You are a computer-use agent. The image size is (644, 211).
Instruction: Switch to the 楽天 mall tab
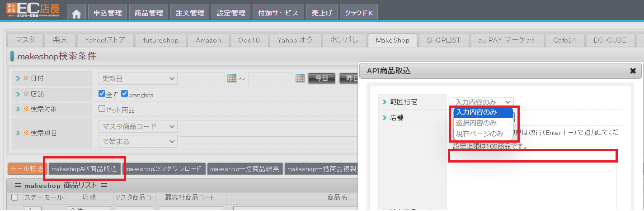pyautogui.click(x=60, y=40)
